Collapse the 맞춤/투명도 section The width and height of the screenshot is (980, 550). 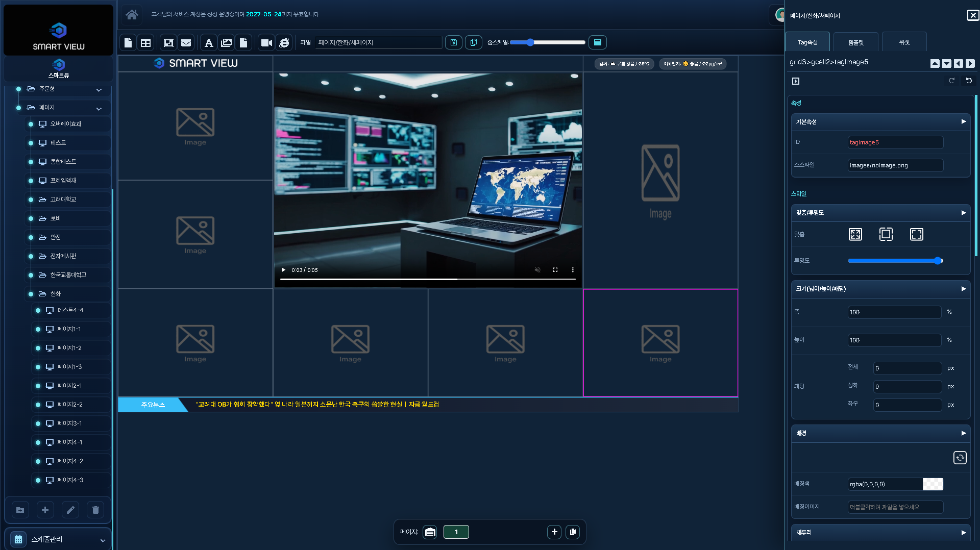964,213
